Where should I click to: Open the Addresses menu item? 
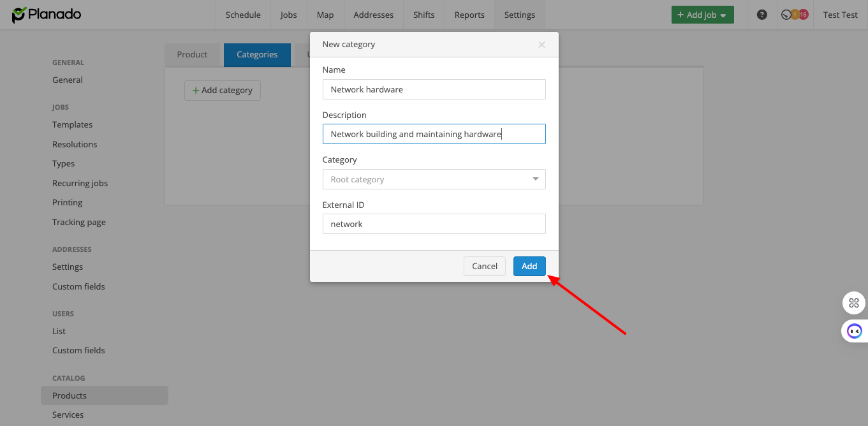(x=374, y=15)
